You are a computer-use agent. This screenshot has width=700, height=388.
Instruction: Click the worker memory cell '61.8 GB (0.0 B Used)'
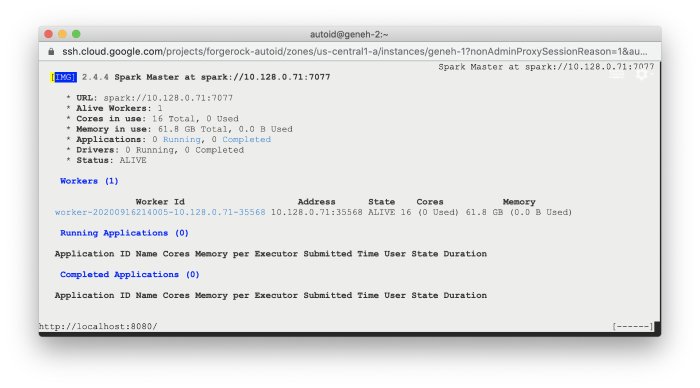pos(519,212)
